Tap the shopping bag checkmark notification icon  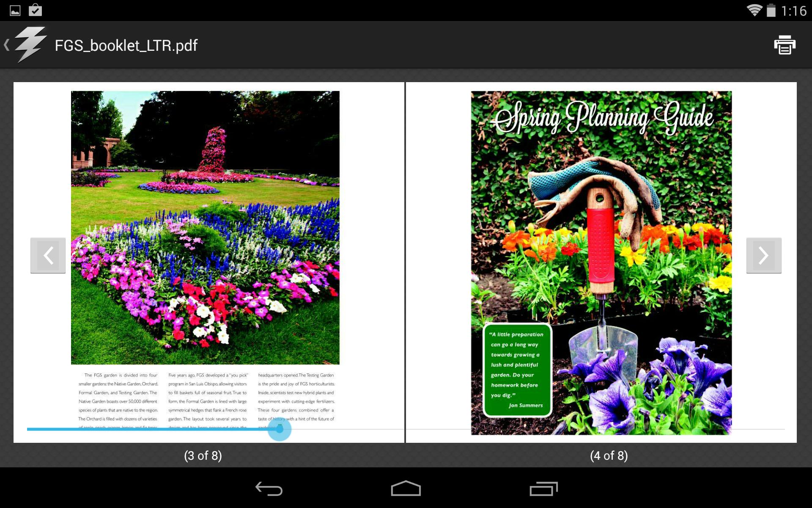[36, 10]
